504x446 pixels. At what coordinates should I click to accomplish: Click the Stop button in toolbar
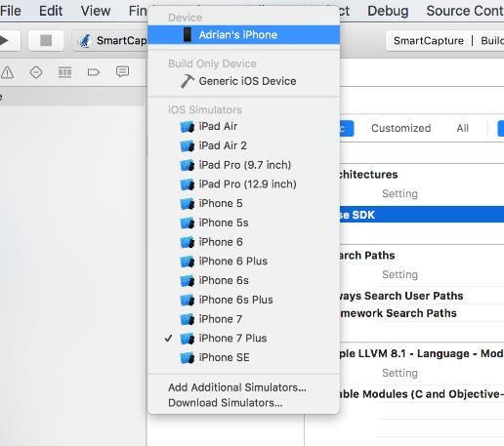point(46,41)
